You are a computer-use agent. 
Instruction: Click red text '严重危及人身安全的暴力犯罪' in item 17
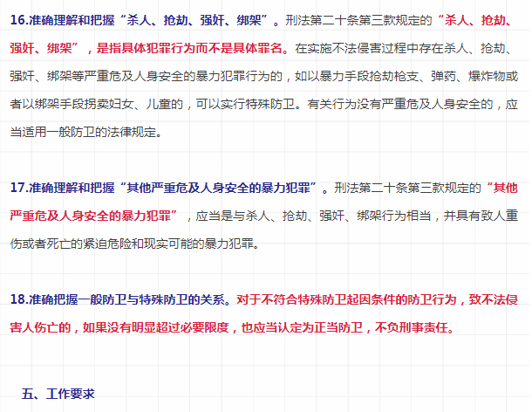(x=90, y=216)
